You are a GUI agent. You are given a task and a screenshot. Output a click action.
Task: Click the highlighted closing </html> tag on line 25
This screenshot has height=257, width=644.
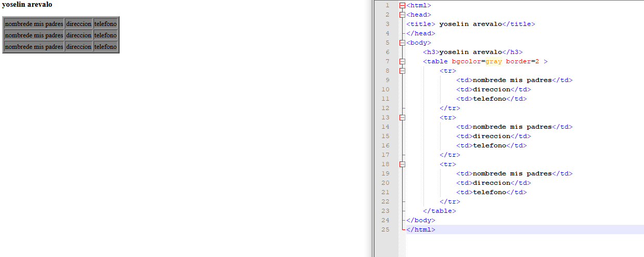pyautogui.click(x=421, y=229)
